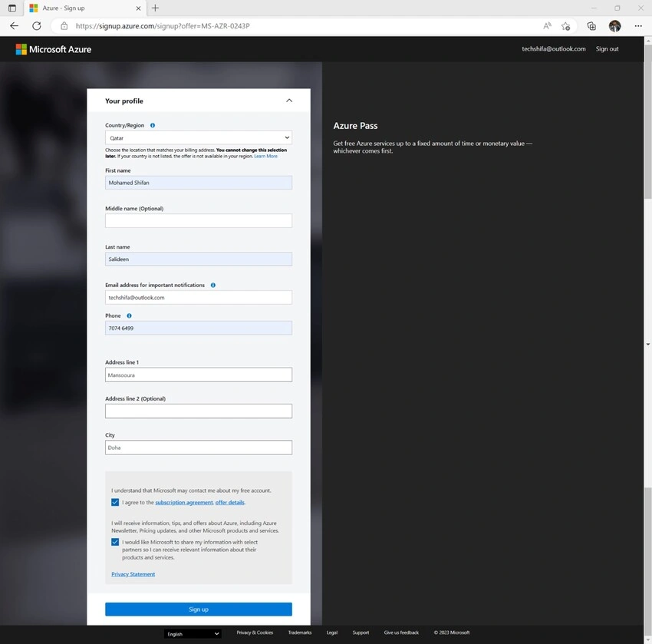
Task: Refresh the page with the reload icon
Action: click(37, 26)
